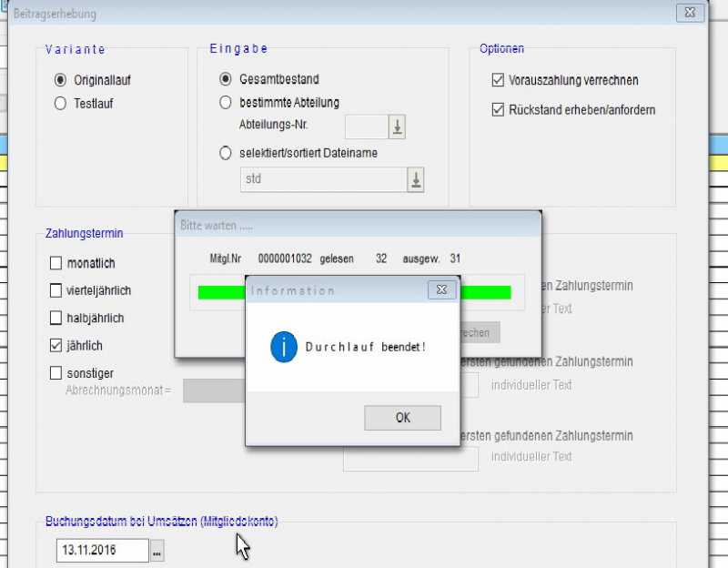
Task: Uncheck the jährlich checkbox
Action: click(x=56, y=346)
